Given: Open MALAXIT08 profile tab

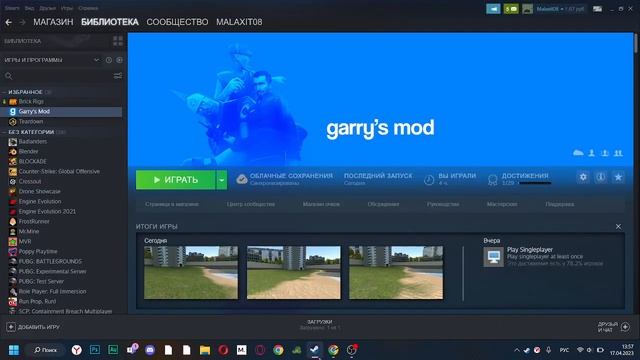Looking at the screenshot, I should pos(239,22).
